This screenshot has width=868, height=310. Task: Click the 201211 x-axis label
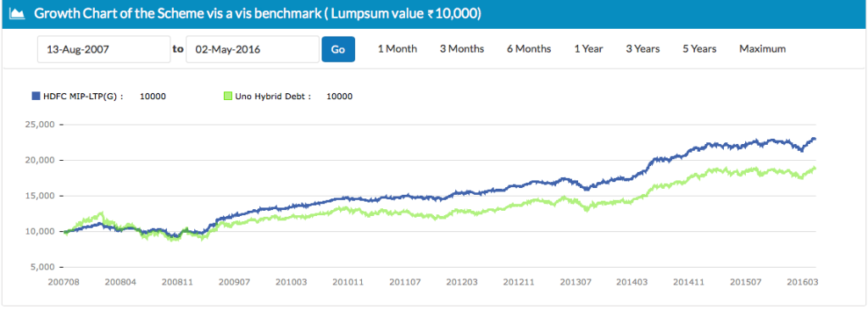pyautogui.click(x=519, y=282)
